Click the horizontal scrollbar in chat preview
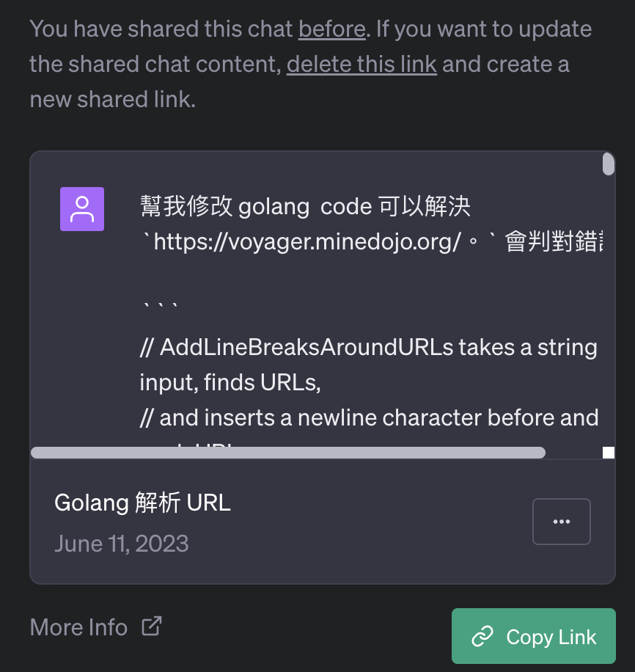635x672 pixels. pyautogui.click(x=288, y=453)
